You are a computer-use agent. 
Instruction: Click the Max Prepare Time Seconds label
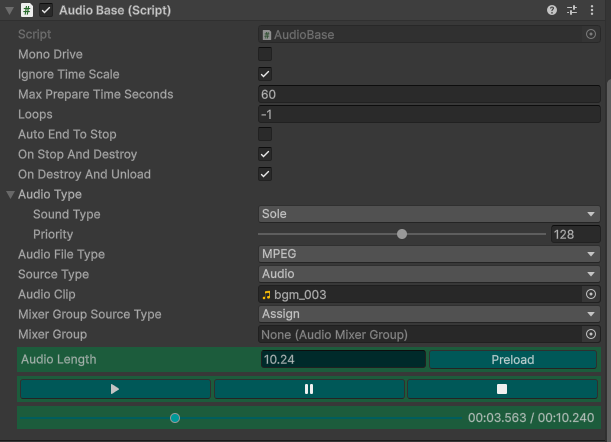[x=95, y=94]
